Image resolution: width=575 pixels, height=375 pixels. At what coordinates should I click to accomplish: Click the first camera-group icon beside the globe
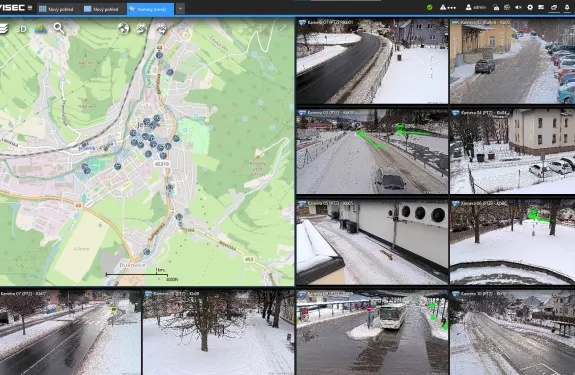coord(142,28)
